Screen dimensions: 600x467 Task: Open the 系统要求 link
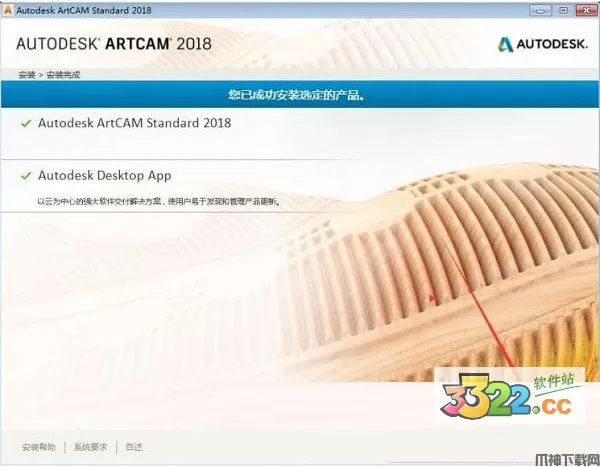(x=90, y=447)
